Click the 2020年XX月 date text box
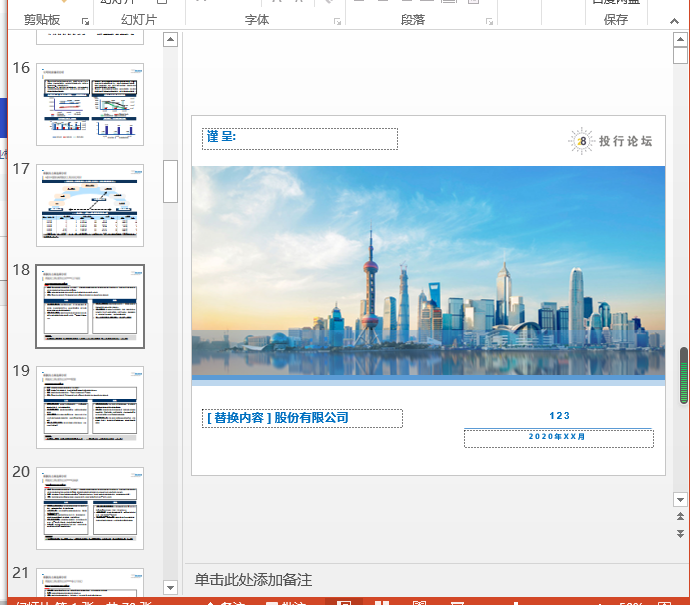The image size is (690, 605). (x=558, y=438)
